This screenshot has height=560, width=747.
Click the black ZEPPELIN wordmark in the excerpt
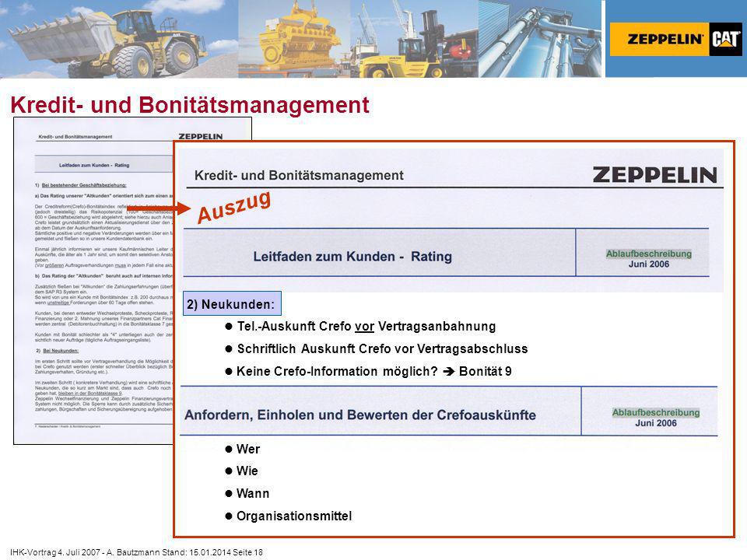[x=654, y=175]
